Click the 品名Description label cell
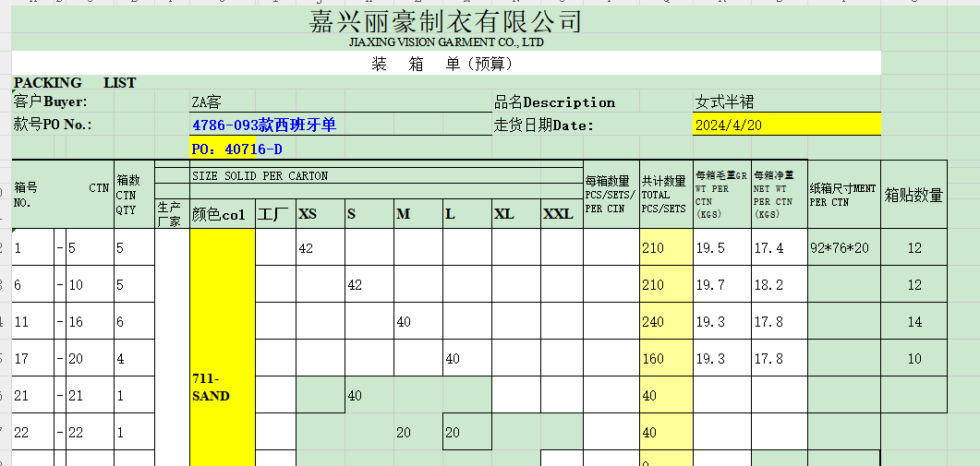The height and width of the screenshot is (466, 980). 554,102
